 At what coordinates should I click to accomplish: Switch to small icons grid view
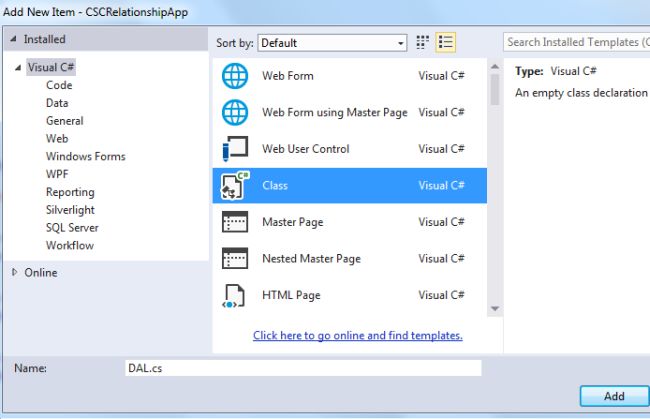pos(422,42)
